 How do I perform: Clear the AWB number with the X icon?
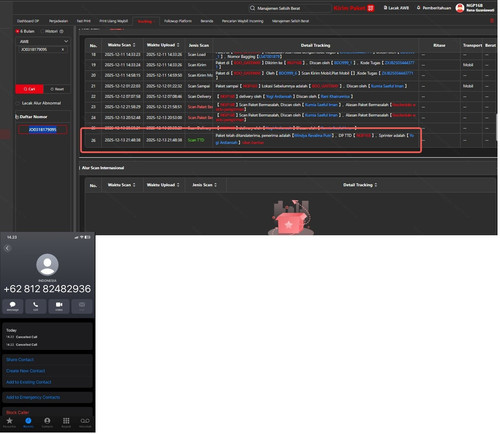click(63, 50)
